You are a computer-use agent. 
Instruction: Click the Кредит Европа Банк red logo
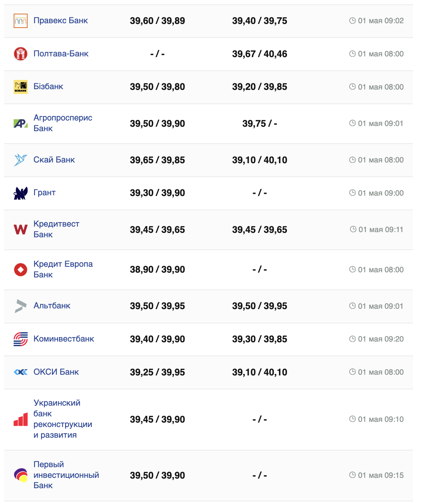tap(21, 270)
